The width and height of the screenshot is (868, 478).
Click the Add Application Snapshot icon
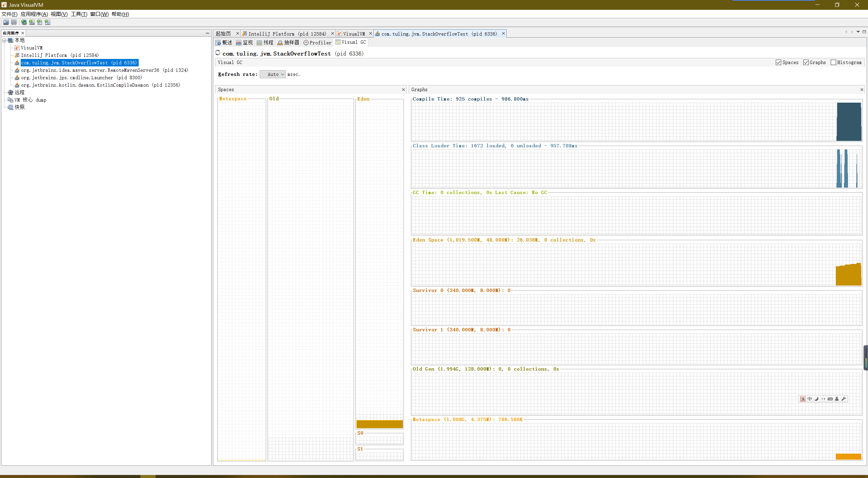[x=47, y=22]
